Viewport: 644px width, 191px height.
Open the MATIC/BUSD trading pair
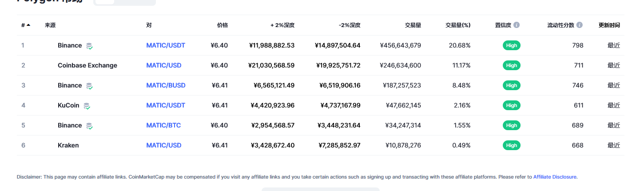[x=166, y=85]
